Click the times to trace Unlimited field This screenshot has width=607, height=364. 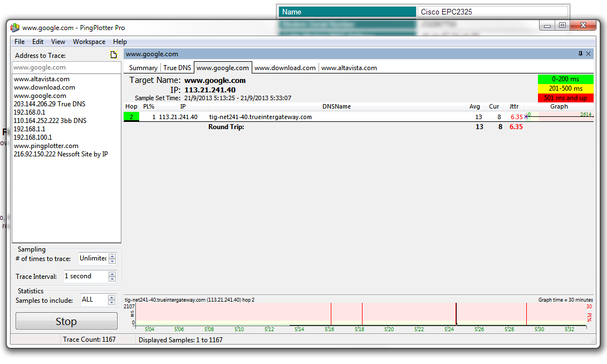pyautogui.click(x=93, y=258)
